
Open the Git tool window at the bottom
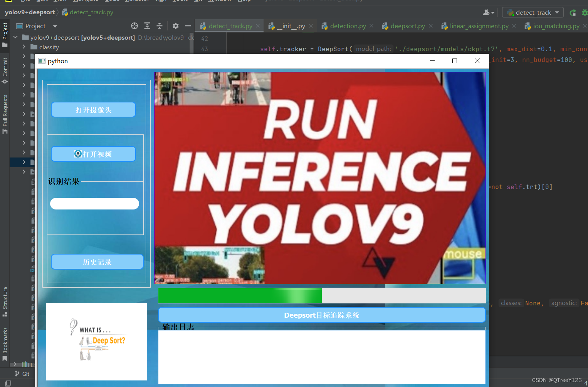23,374
